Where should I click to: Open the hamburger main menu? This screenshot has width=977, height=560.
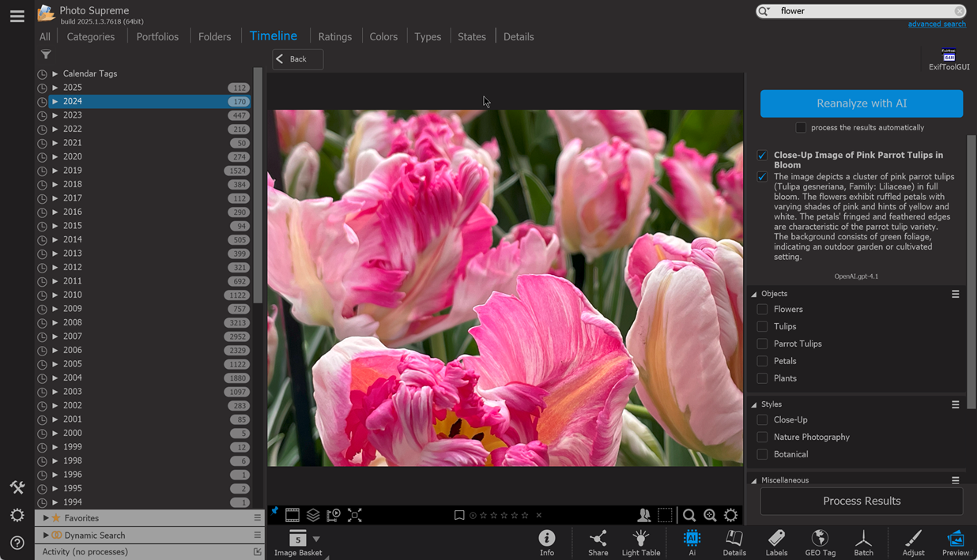coord(17,16)
